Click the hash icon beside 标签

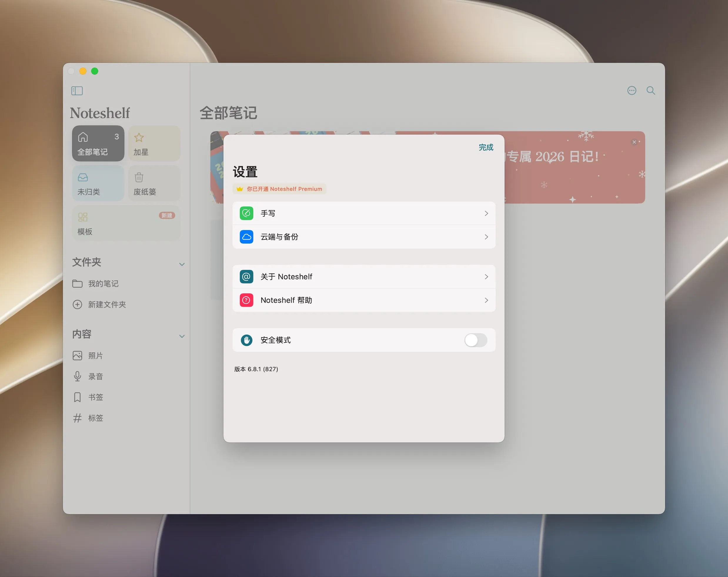pyautogui.click(x=77, y=418)
